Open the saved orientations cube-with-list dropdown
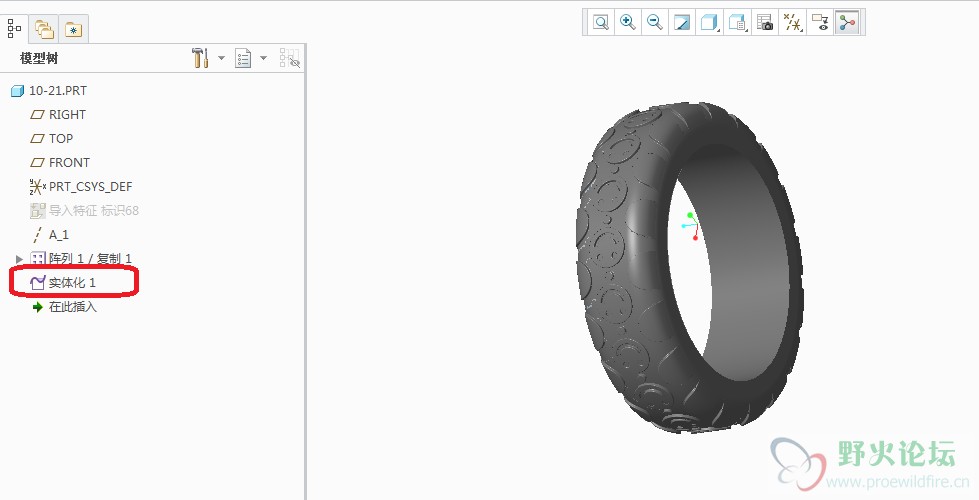 [737, 22]
